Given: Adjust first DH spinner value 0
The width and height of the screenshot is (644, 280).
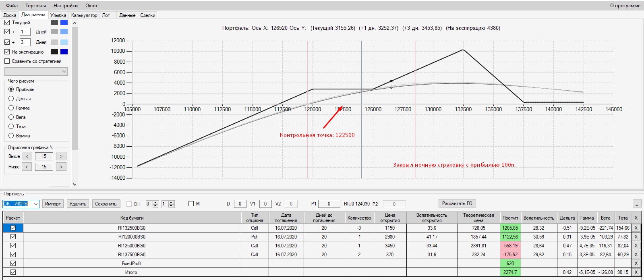Looking at the screenshot, I should (x=152, y=204).
